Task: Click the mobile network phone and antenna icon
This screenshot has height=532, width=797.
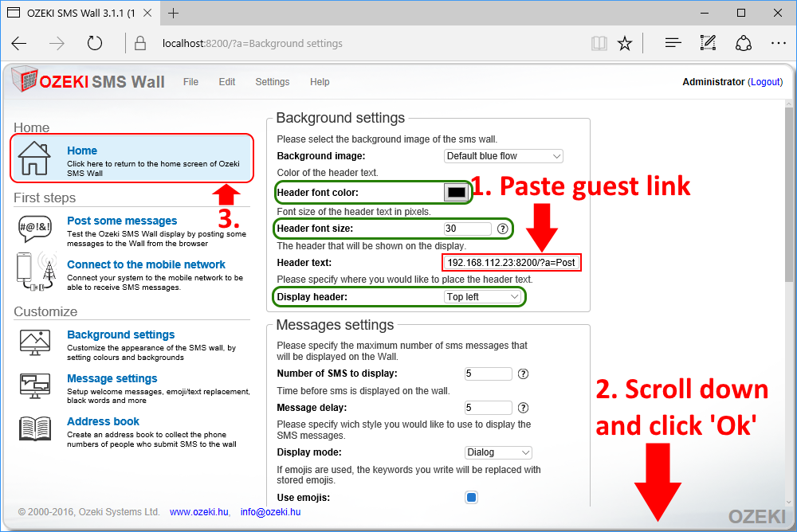Action: 36,272
